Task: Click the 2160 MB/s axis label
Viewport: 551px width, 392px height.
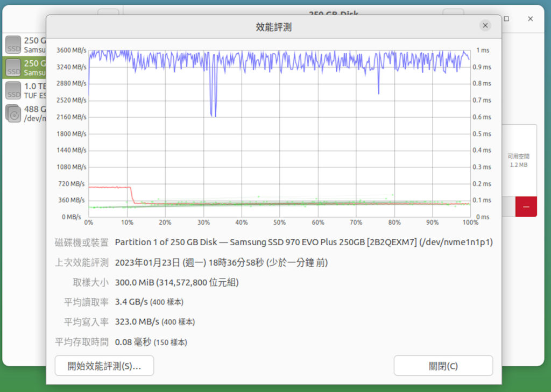Action: pyautogui.click(x=72, y=117)
